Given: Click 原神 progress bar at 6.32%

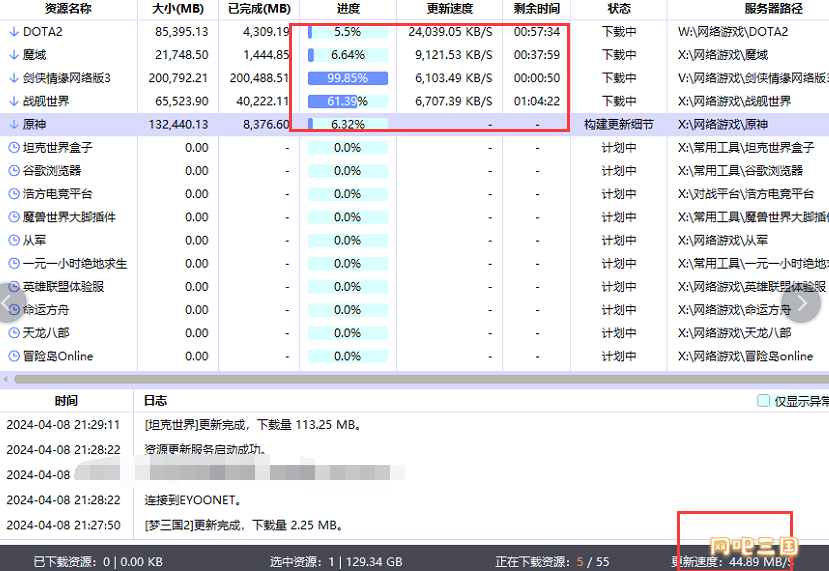Looking at the screenshot, I should 348,124.
